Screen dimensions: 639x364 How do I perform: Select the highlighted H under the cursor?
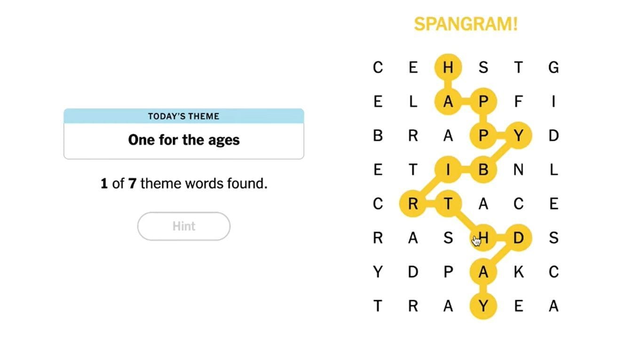click(x=483, y=238)
